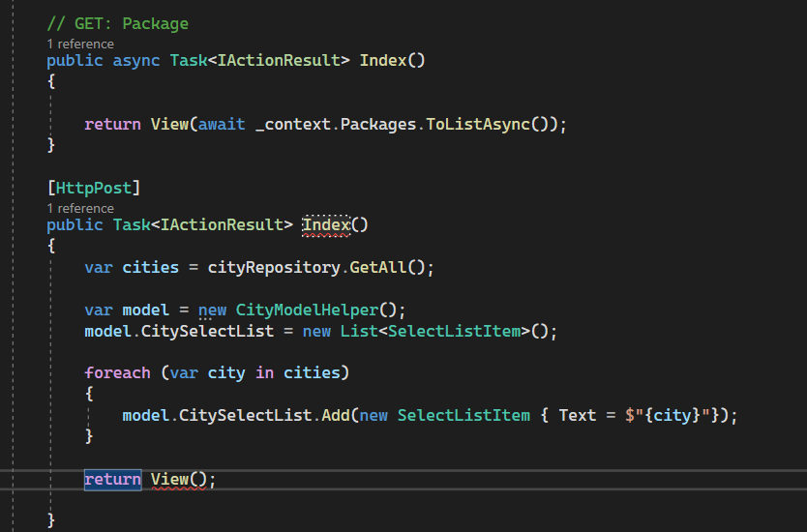Screen dimensions: 807x532
Task: Click CitySelectList in the Add line
Action: [246, 416]
